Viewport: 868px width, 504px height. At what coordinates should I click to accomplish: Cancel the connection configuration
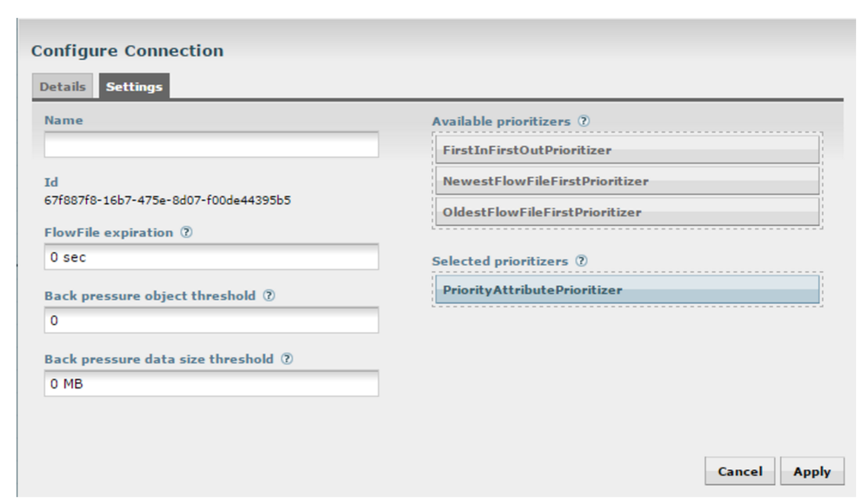click(739, 472)
